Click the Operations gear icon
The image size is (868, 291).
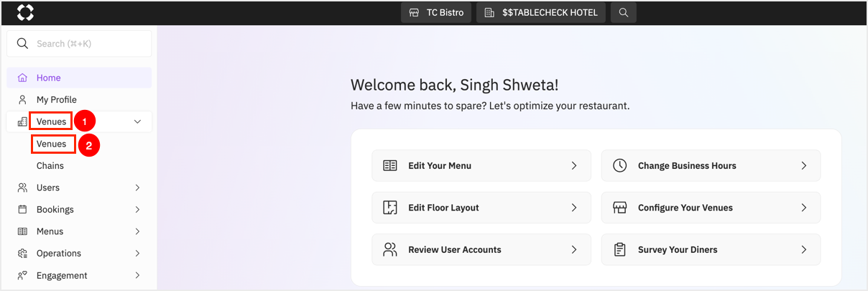(22, 254)
